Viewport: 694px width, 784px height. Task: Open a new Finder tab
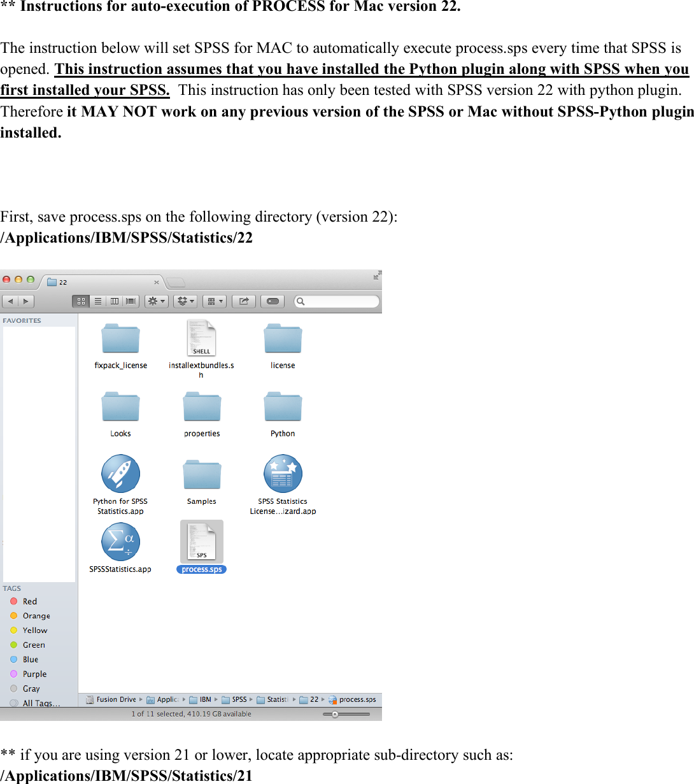(x=176, y=282)
